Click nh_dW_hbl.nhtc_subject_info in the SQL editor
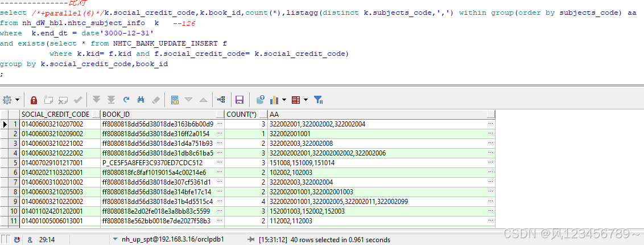 84,23
